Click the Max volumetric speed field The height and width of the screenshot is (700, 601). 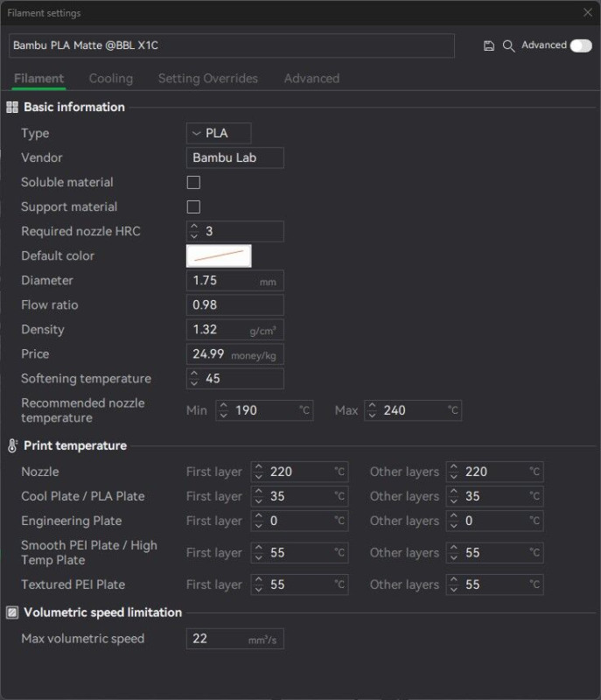point(235,639)
